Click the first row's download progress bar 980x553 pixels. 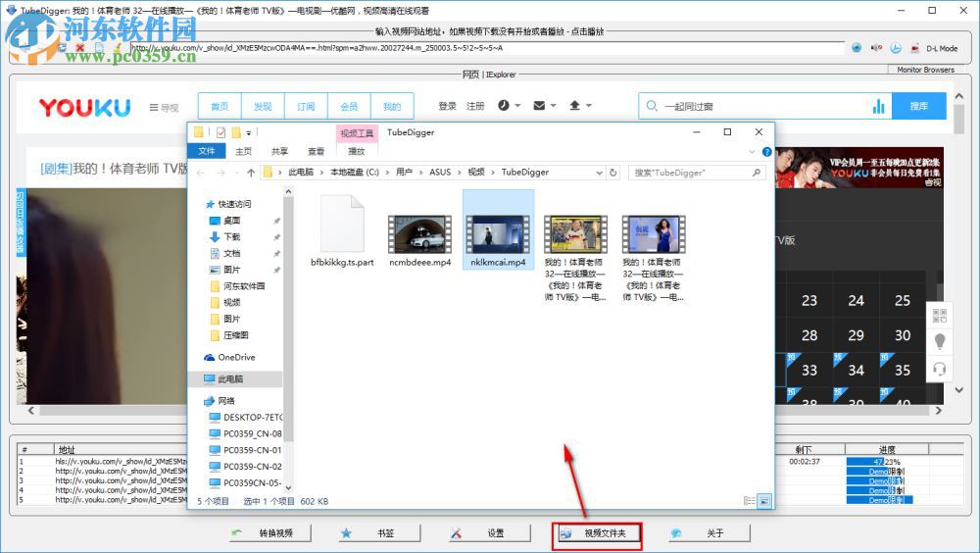tap(887, 462)
